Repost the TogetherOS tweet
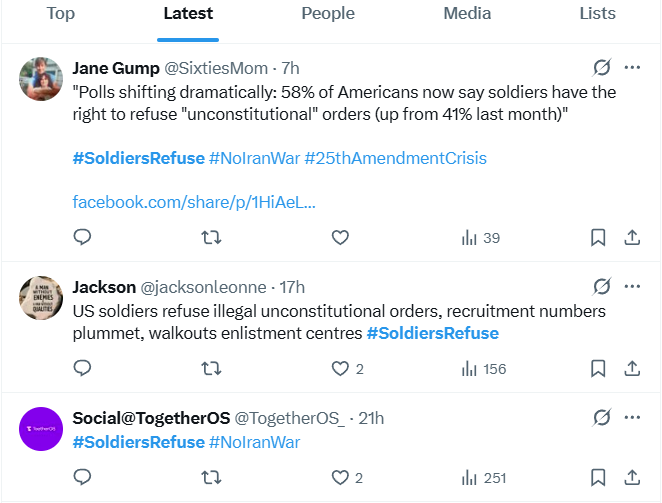The height and width of the screenshot is (503, 662). coord(211,478)
